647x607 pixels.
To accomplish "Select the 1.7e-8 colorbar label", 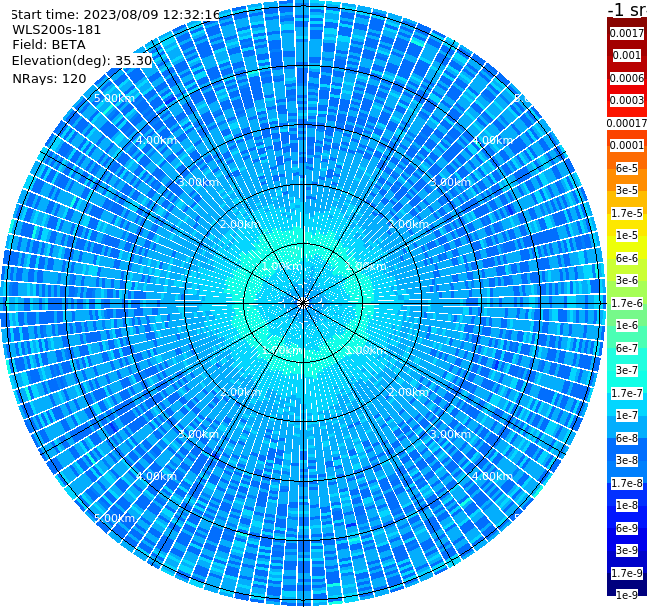I will [x=627, y=483].
